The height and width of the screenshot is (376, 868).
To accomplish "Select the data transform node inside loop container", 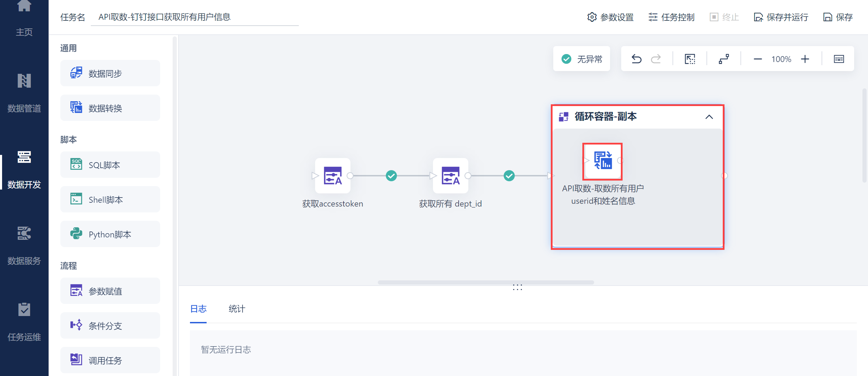I will pyautogui.click(x=602, y=161).
